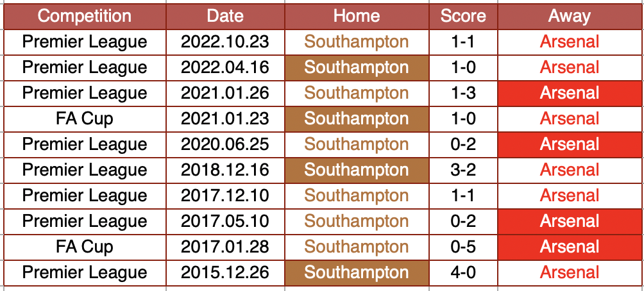Click the red Arsenal cell for 2021.01.26

click(x=569, y=93)
